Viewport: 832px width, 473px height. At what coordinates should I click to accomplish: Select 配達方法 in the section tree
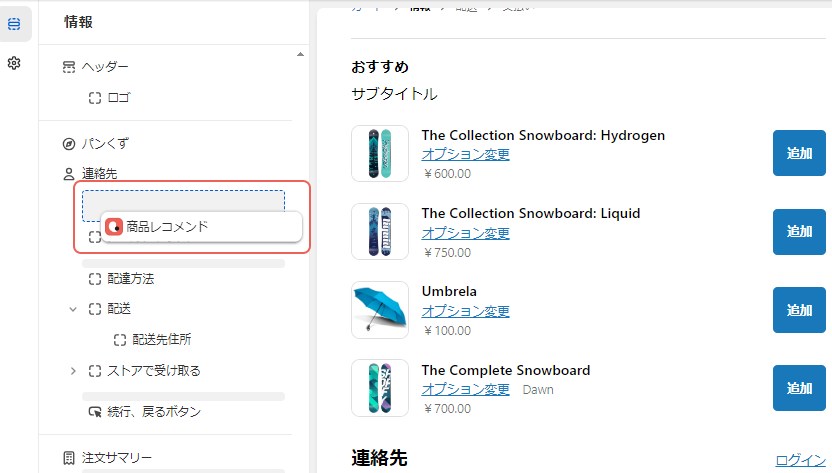coord(131,279)
